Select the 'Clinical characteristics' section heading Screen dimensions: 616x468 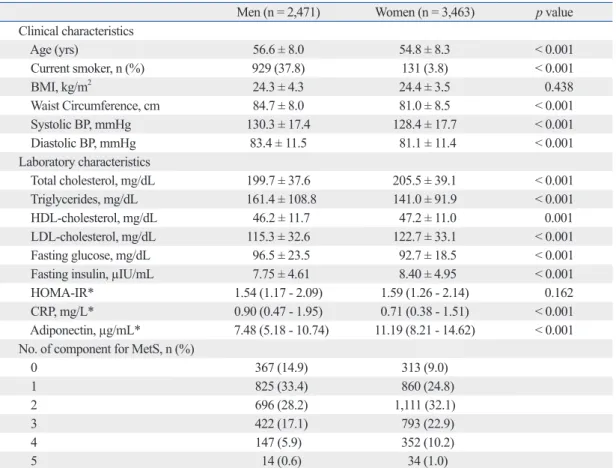tap(76, 31)
